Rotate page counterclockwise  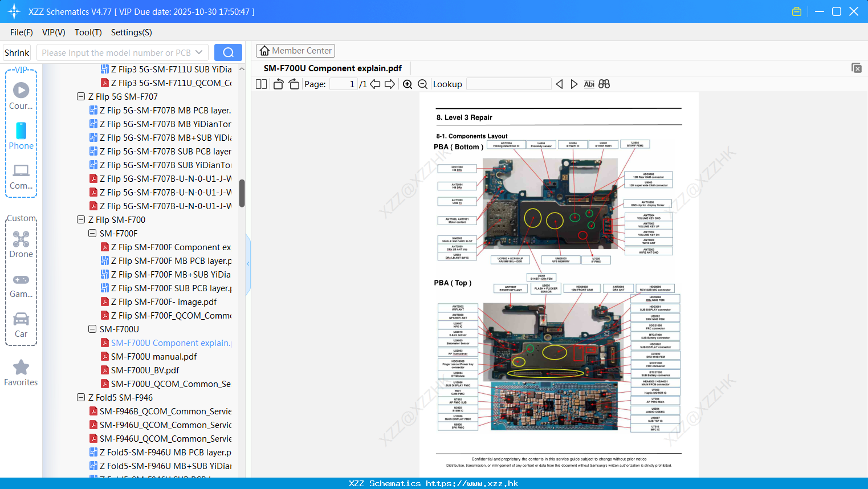pos(278,84)
